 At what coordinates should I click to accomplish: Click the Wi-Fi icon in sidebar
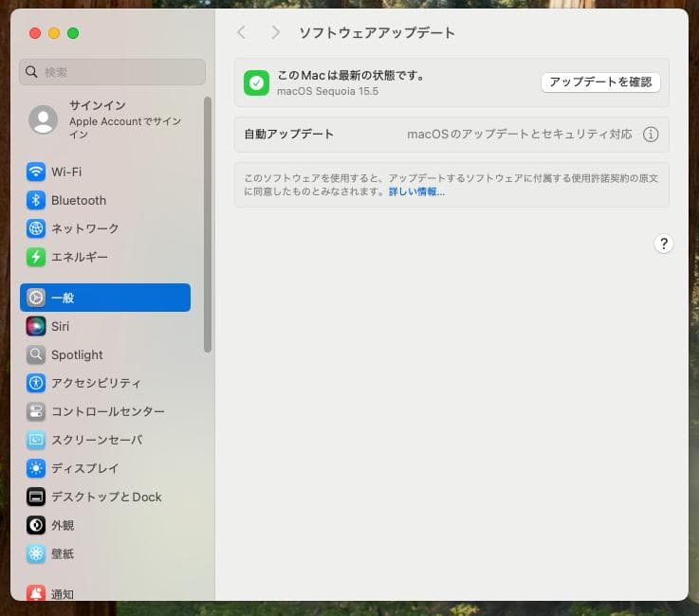(x=36, y=172)
